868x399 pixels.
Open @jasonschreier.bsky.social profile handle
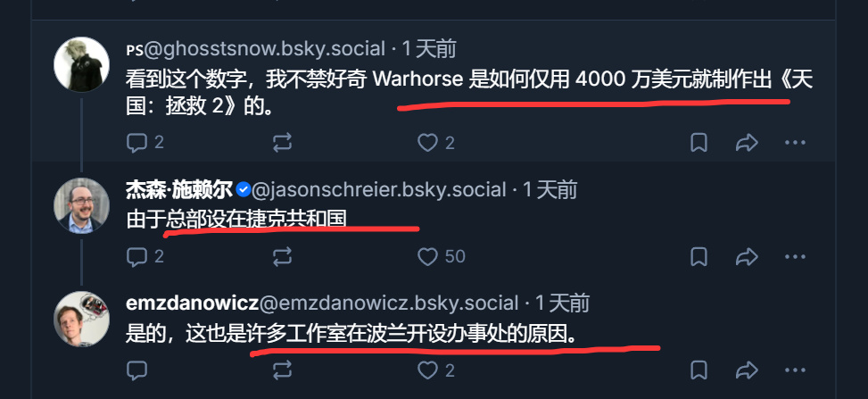click(378, 190)
